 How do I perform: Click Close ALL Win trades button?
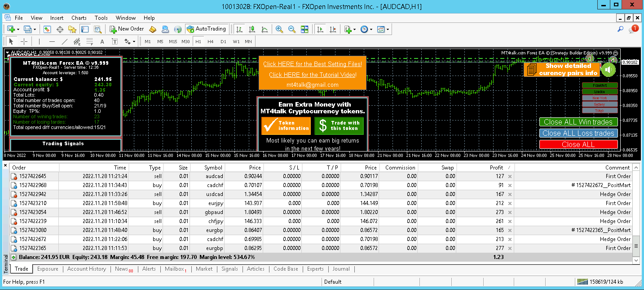(578, 122)
